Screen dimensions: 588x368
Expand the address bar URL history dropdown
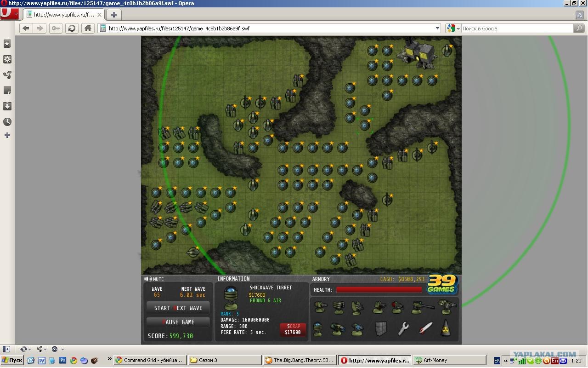click(437, 29)
